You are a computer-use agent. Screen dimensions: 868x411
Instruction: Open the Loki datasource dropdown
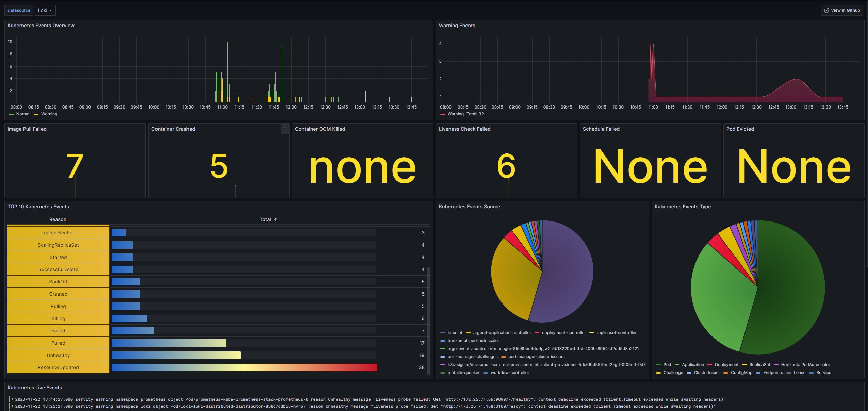pos(45,10)
